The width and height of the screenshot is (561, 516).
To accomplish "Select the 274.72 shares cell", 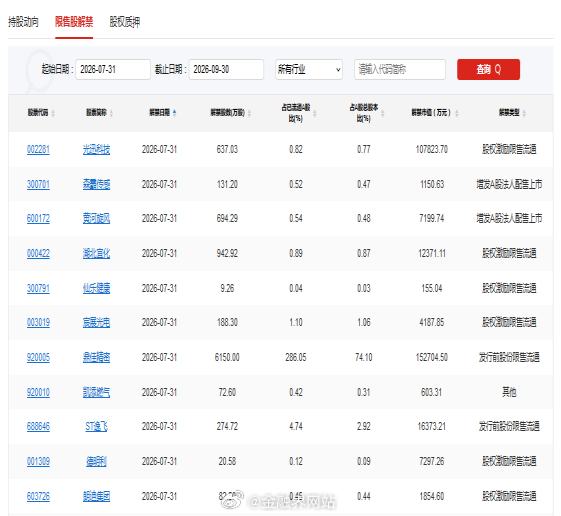I will click(227, 427).
